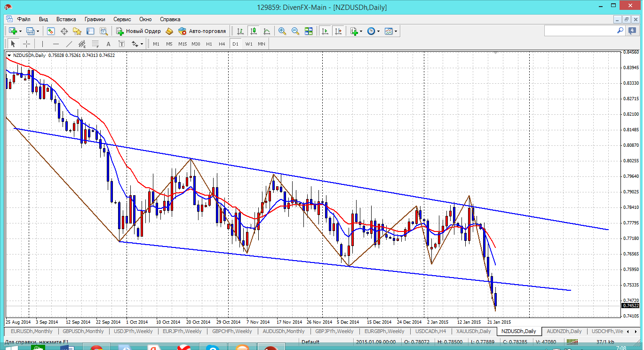The image size is (644, 350).
Task: Open the Market Watch panel icon
Action: tap(51, 31)
